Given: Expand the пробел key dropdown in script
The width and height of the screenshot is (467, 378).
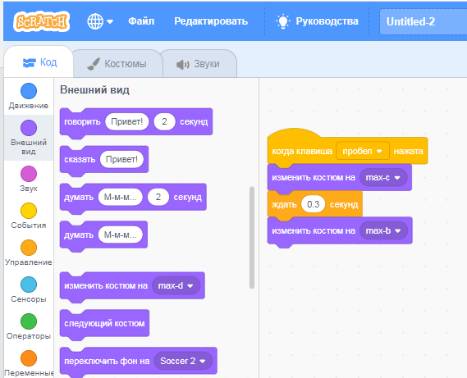Looking at the screenshot, I should pyautogui.click(x=363, y=151).
